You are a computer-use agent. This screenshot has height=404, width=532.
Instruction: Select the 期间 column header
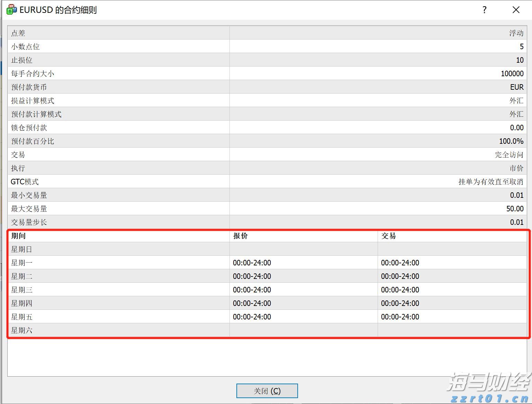18,236
